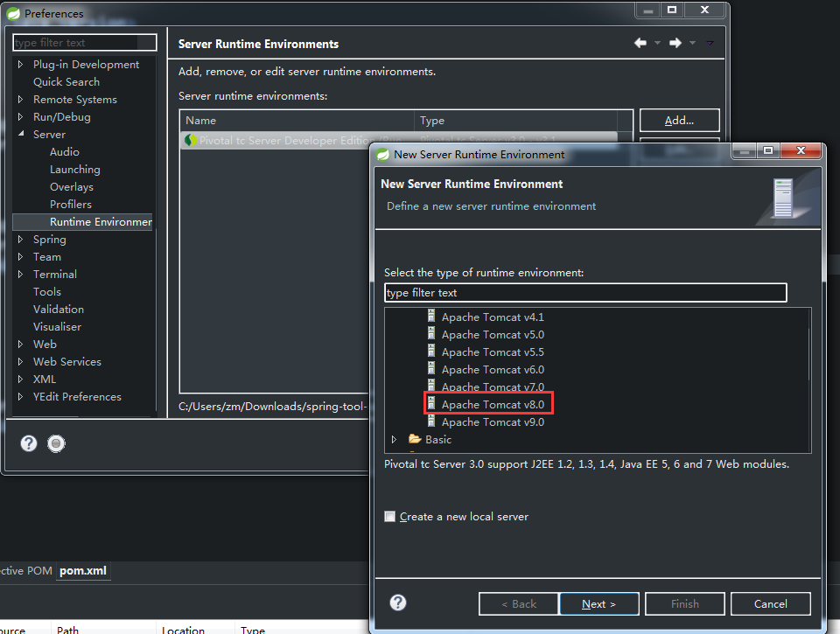Click the Preferences help question mark icon
The image size is (840, 634).
[29, 443]
